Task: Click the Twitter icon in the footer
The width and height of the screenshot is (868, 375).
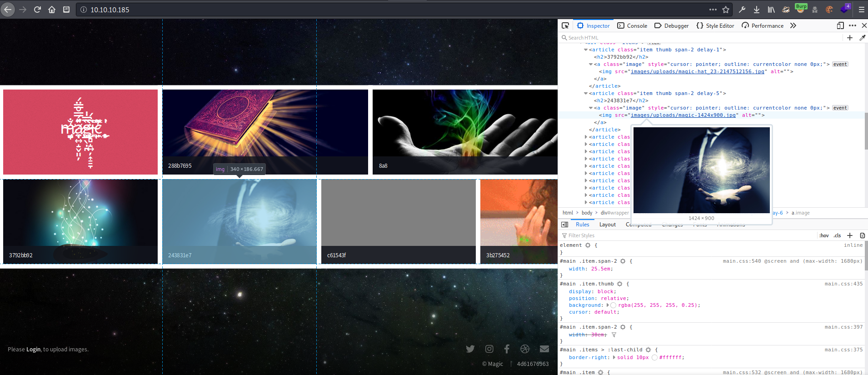Action: (x=470, y=349)
